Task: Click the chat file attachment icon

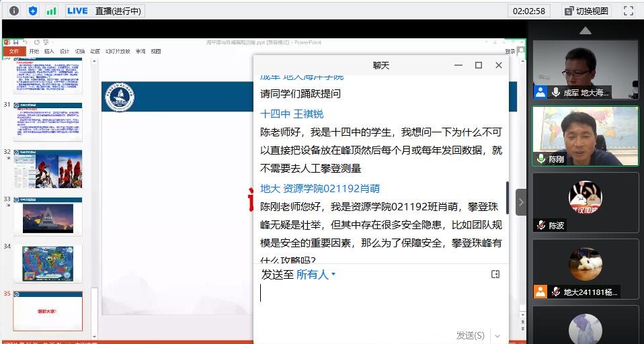Action: point(495,274)
